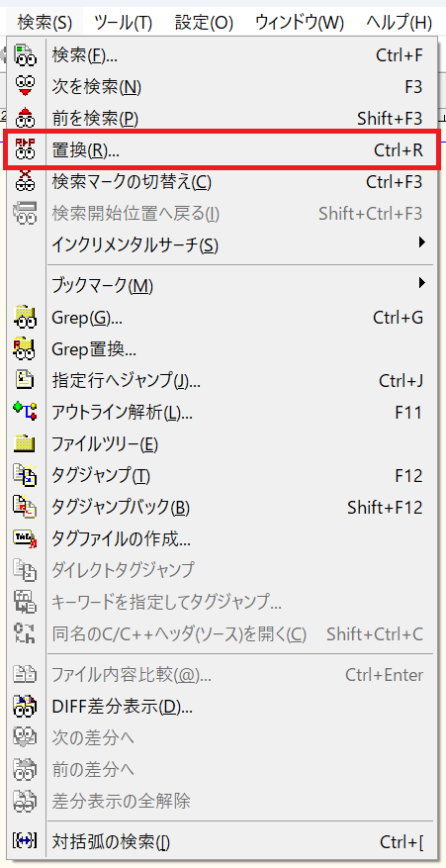Choose ファイル内容比較(@)... entry
Viewport: 446px width, 868px height.
(223, 675)
